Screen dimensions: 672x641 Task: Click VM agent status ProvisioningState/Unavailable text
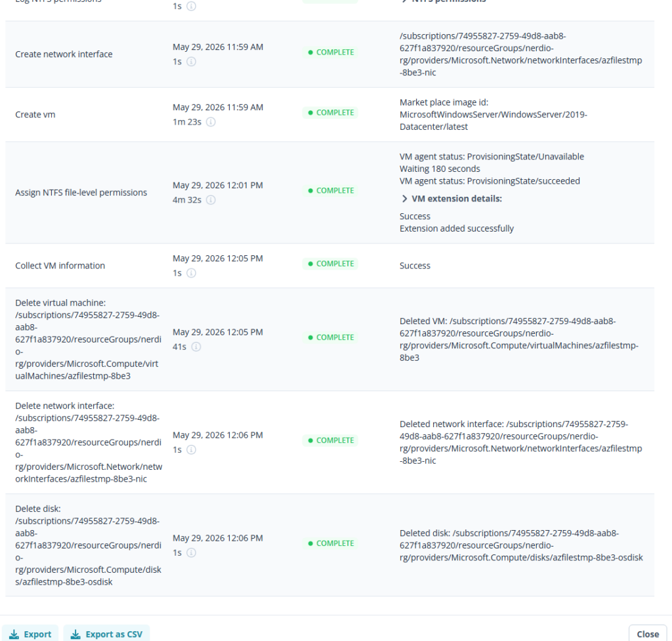pyautogui.click(x=492, y=157)
